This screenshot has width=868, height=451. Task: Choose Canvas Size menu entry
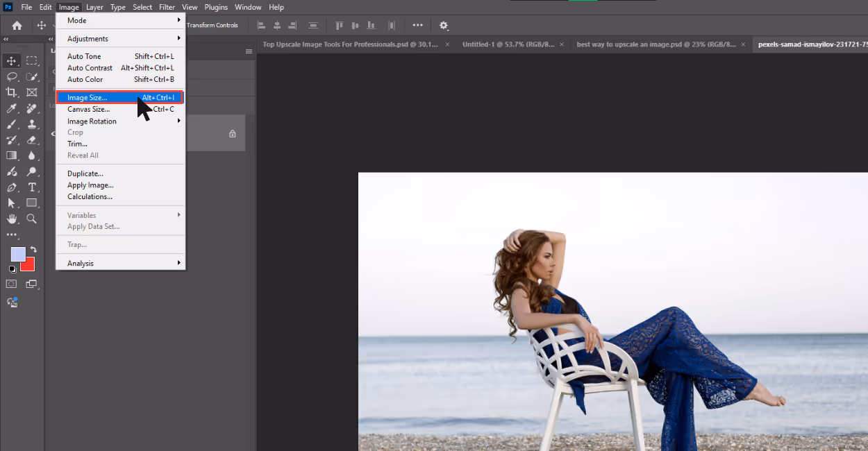tap(120, 110)
